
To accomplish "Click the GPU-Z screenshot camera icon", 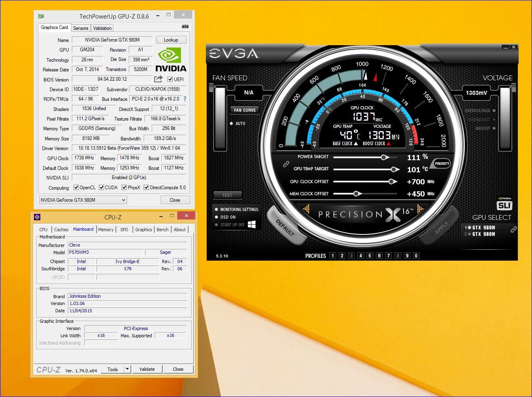I will [185, 27].
